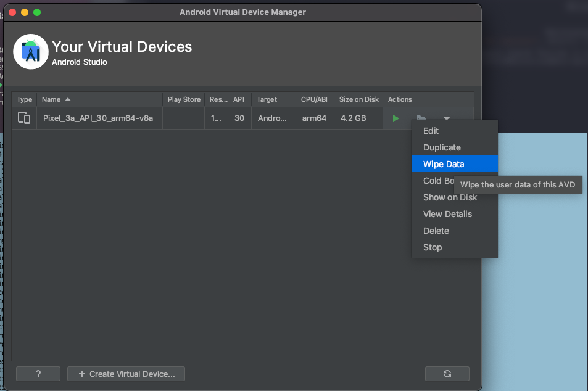Click the Type column header
Viewport: 588px width, 391px height.
pyautogui.click(x=25, y=99)
